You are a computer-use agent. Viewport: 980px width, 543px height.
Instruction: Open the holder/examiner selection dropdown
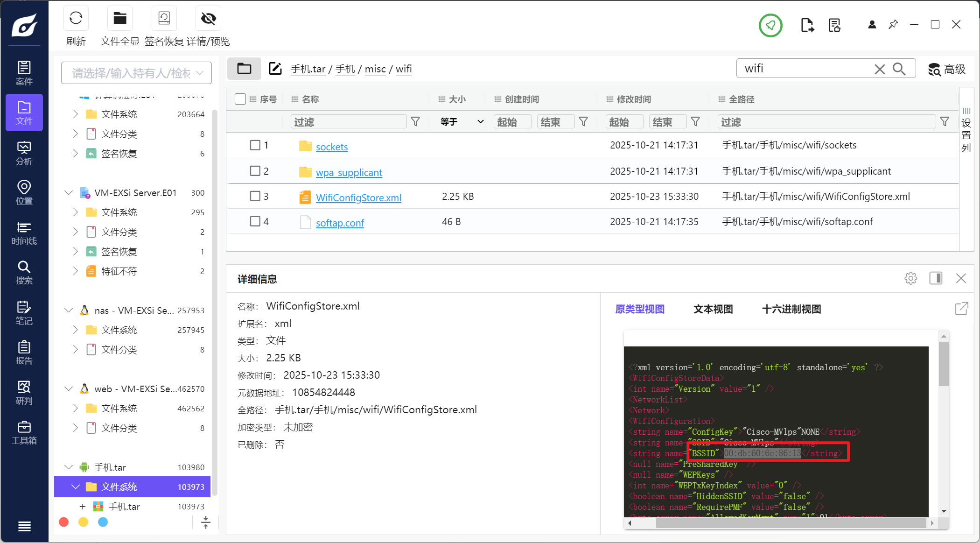pos(136,73)
